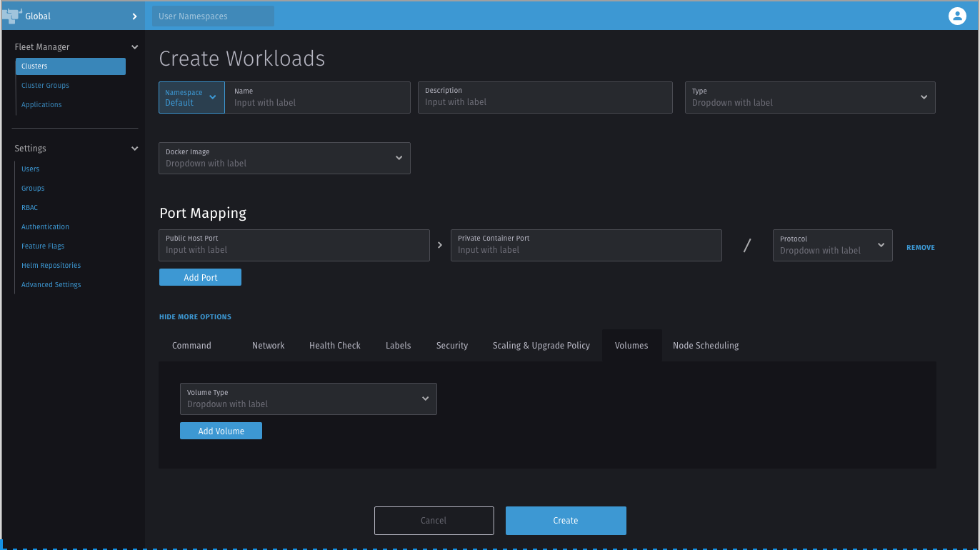Select Helm Repositories in the sidebar
The image size is (980, 550).
[51, 265]
